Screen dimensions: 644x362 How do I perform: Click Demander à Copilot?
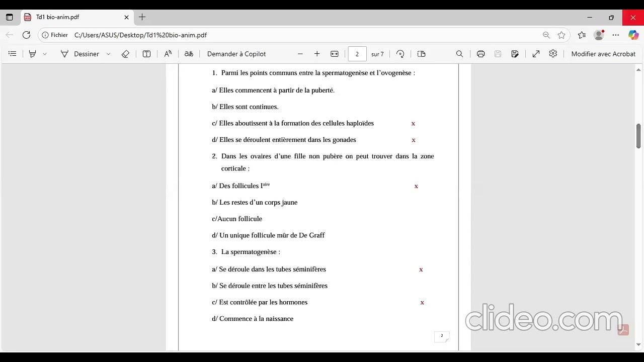236,54
